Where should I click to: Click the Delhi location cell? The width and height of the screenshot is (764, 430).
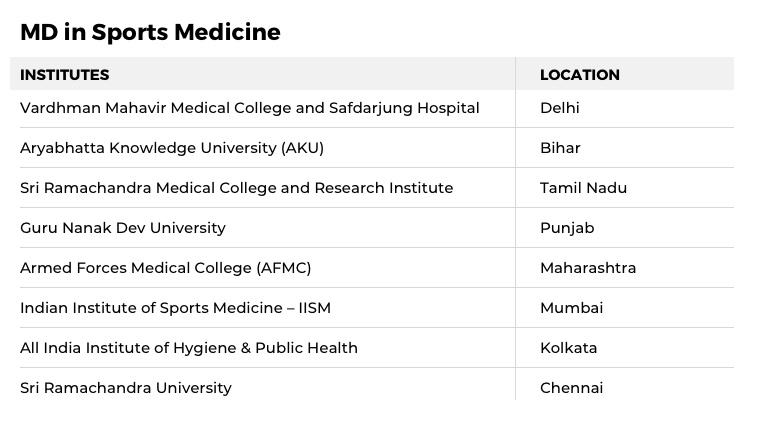559,108
